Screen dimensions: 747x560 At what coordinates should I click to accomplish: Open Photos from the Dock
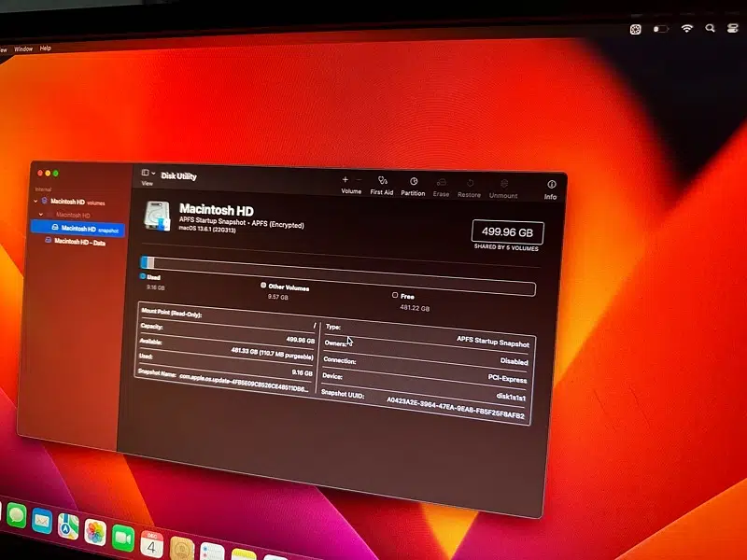click(95, 532)
